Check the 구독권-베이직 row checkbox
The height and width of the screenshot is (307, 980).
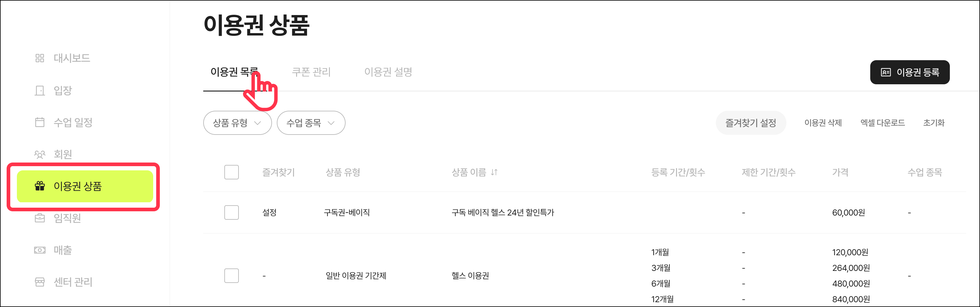tap(231, 212)
